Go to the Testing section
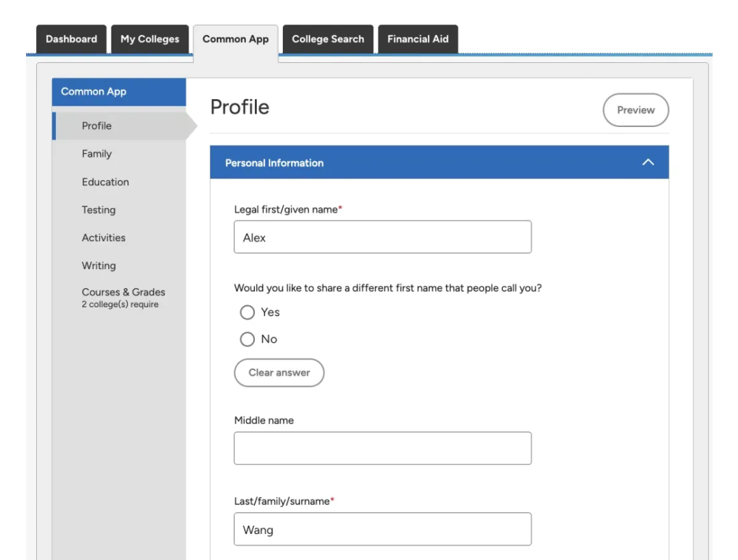The width and height of the screenshot is (738, 560). pyautogui.click(x=98, y=210)
